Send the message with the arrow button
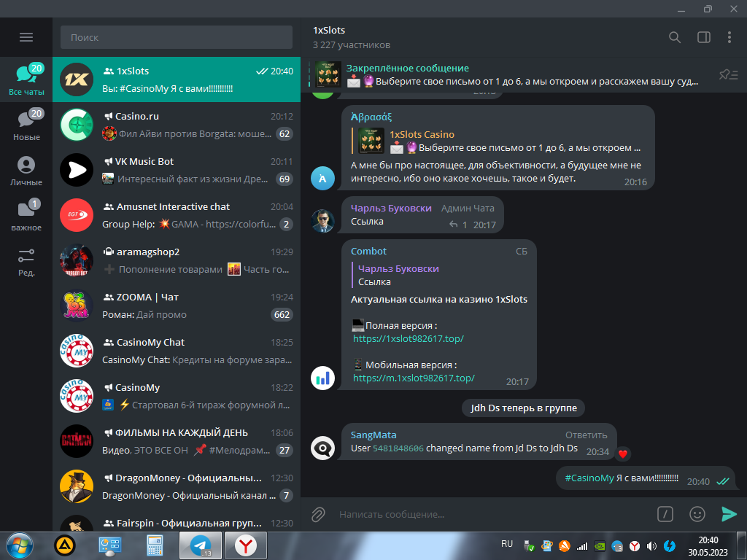The height and width of the screenshot is (560, 747). click(729, 514)
